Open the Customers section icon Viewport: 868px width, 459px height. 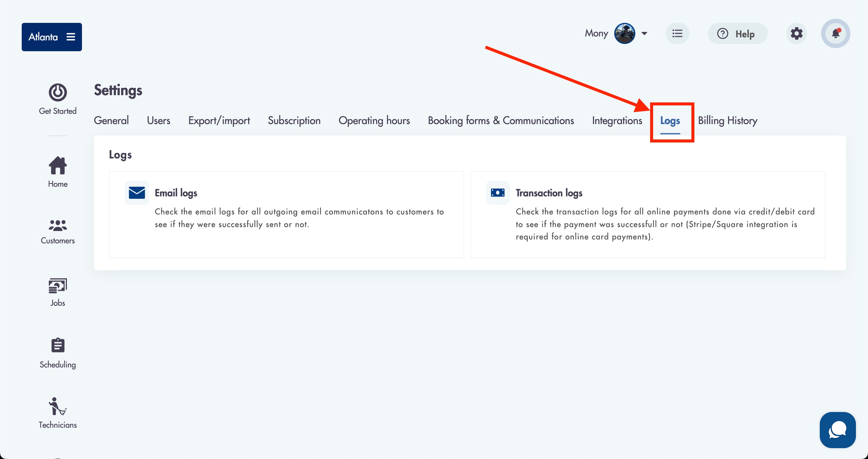click(x=58, y=225)
